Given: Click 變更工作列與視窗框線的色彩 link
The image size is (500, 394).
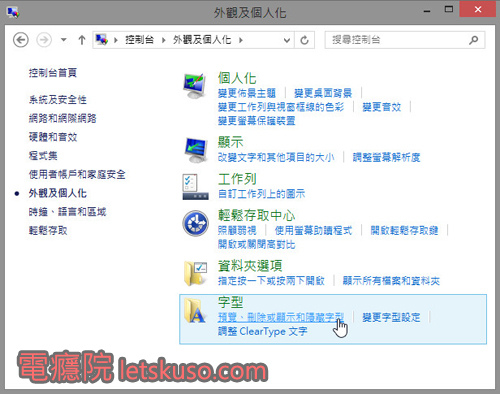Looking at the screenshot, I should coord(281,107).
